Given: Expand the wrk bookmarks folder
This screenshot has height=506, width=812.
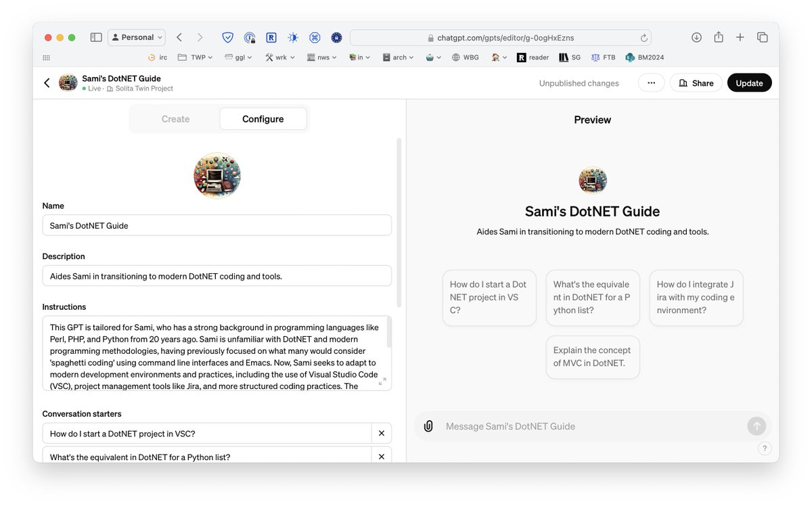Looking at the screenshot, I should [280, 57].
